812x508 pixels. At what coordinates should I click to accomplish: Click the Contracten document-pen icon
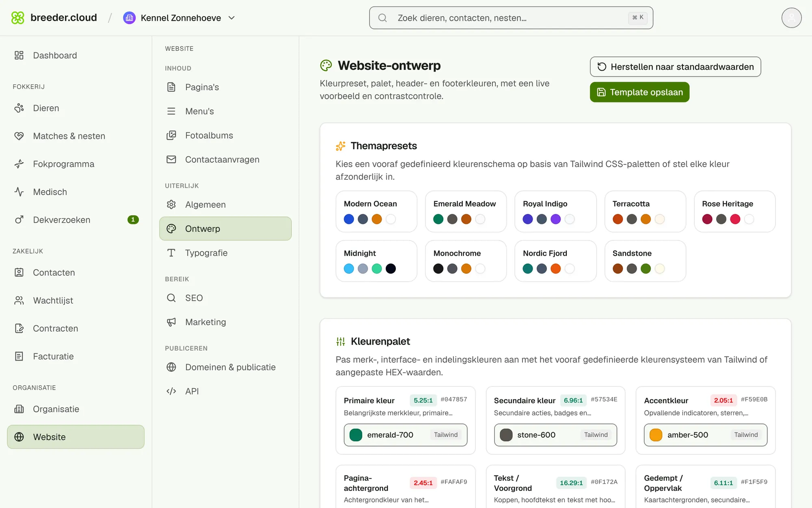[x=19, y=328]
